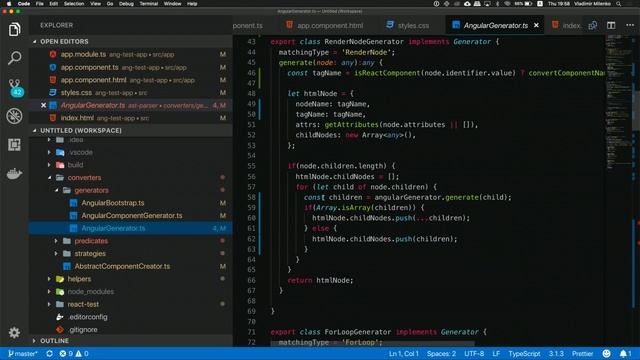Collapse the converters folder
The height and width of the screenshot is (360, 640).
pyautogui.click(x=131, y=178)
